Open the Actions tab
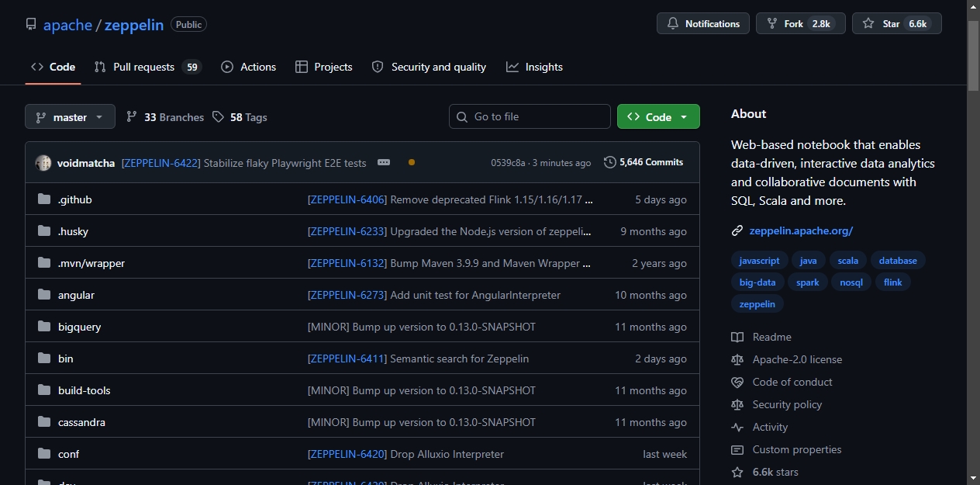The height and width of the screenshot is (485, 980). pyautogui.click(x=248, y=67)
